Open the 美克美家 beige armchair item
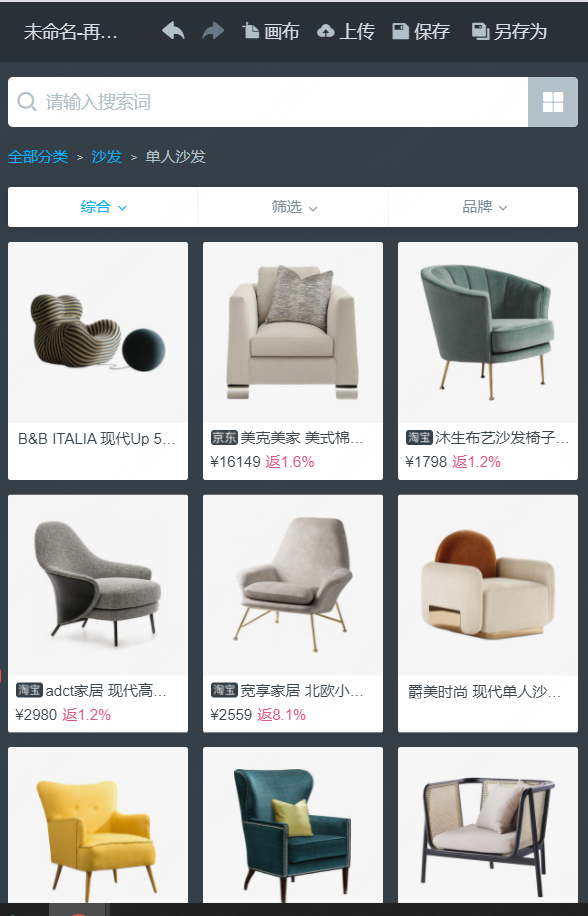588x916 pixels. (293, 360)
